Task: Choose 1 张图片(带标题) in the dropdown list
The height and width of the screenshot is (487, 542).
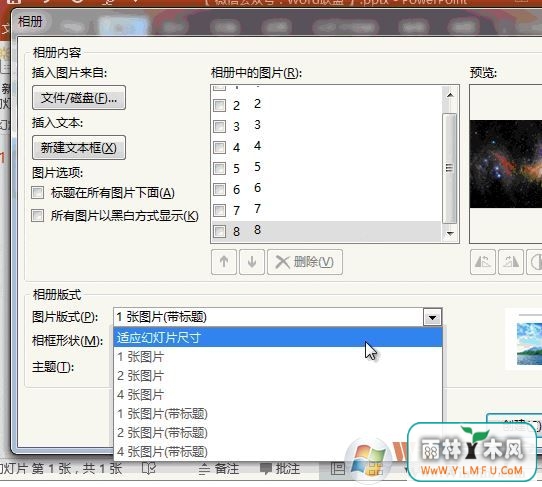Action: [x=278, y=414]
